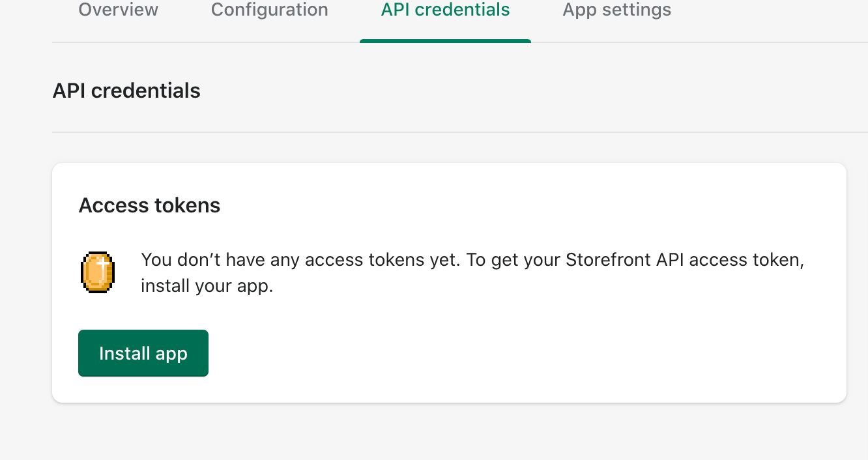Open the Overview tab
This screenshot has width=868, height=460.
tap(118, 10)
